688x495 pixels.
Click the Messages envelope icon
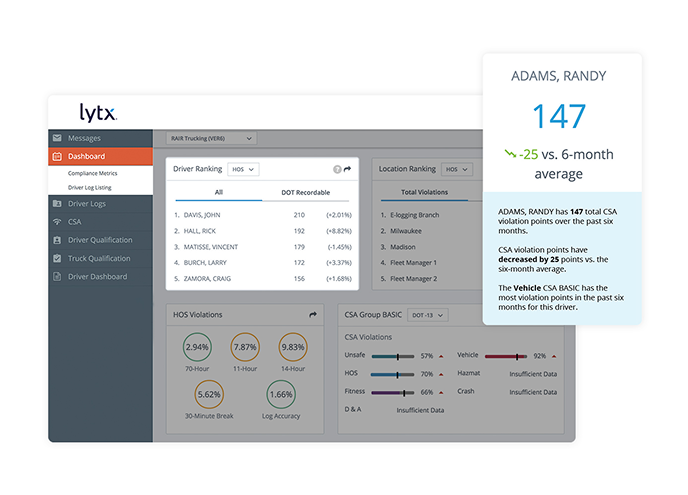point(57,138)
